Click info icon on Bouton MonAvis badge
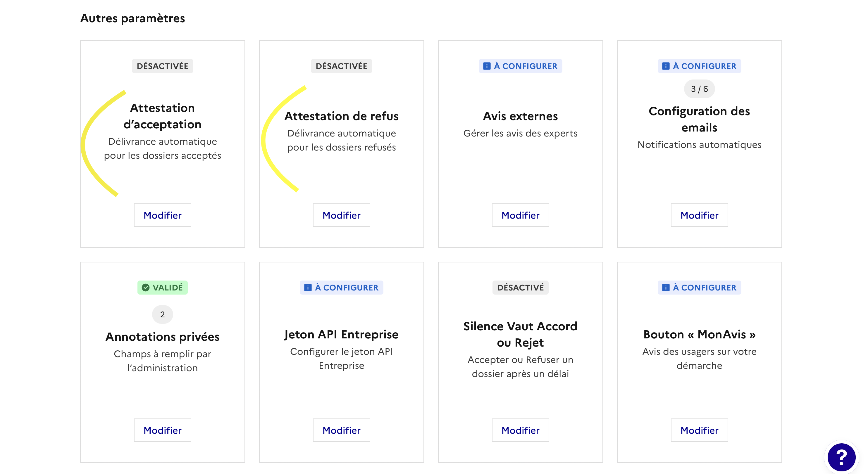 tap(666, 288)
